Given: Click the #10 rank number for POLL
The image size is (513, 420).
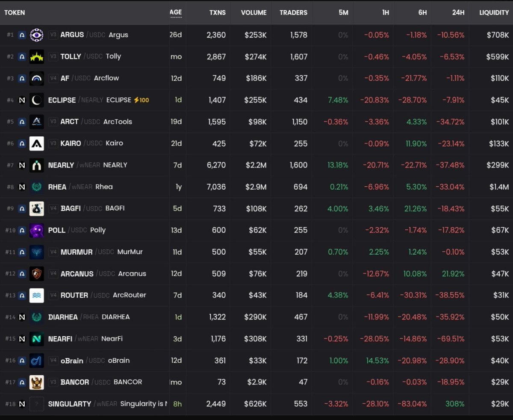Looking at the screenshot, I should [10, 230].
